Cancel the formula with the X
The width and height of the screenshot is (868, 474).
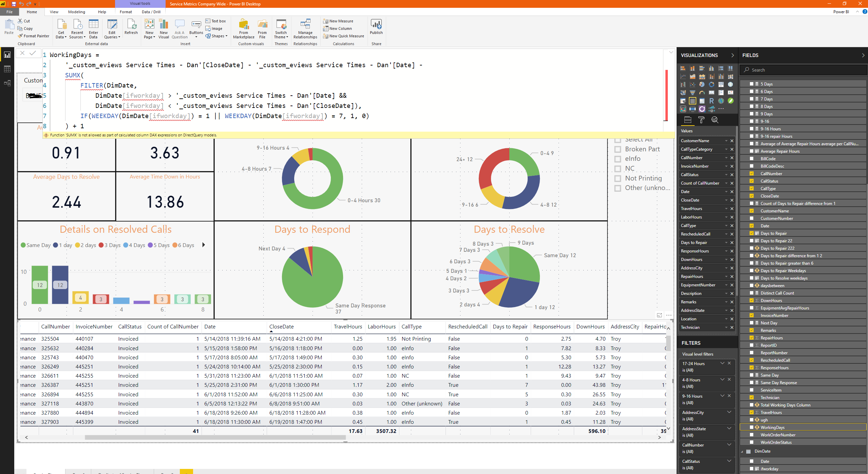tap(22, 53)
